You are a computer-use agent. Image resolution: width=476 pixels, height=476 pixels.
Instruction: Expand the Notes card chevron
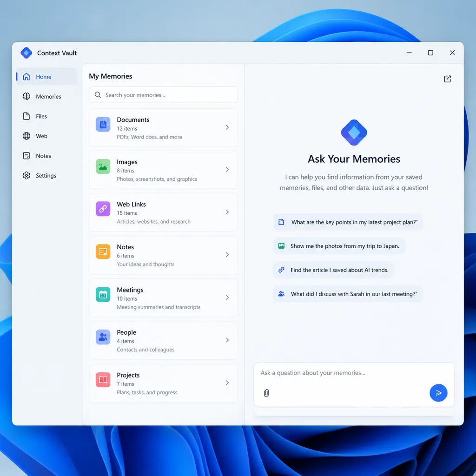click(x=227, y=255)
